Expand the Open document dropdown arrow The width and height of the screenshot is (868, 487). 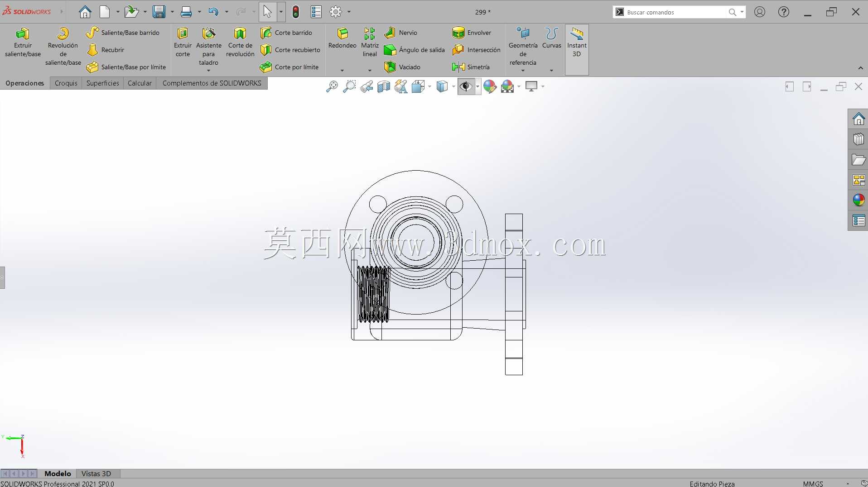pyautogui.click(x=145, y=12)
